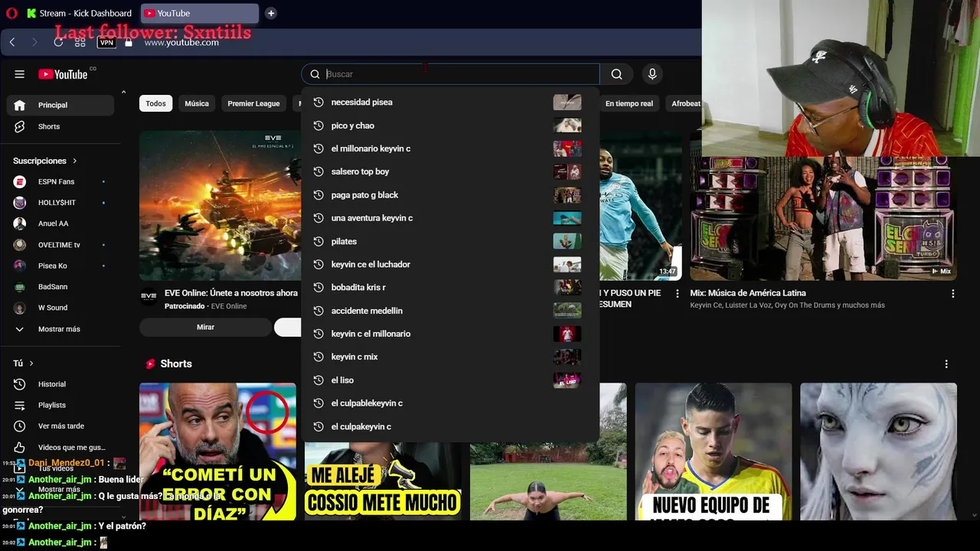Select the Premier League filter chip

coord(253,103)
